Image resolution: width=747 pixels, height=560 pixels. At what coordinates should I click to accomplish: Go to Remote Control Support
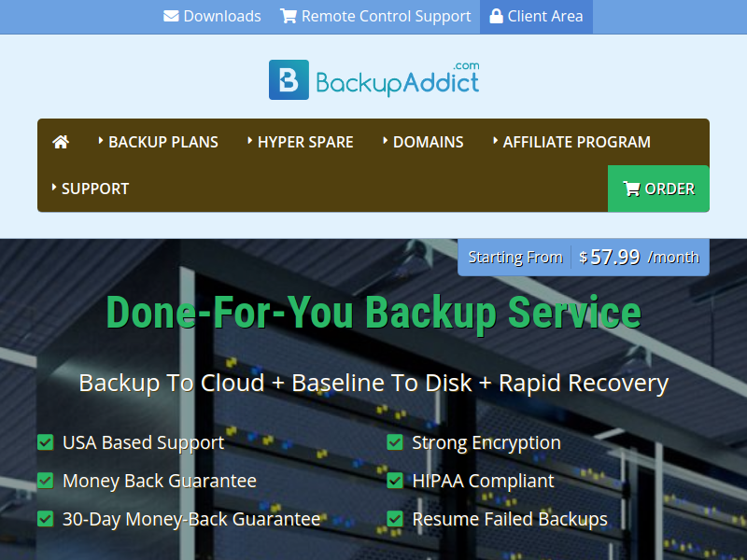386,16
